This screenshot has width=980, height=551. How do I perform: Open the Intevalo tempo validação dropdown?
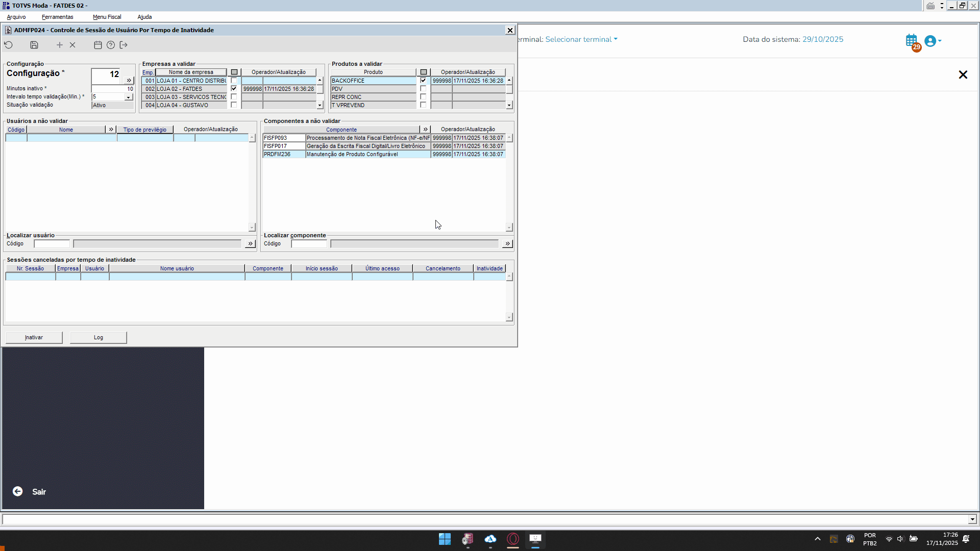point(129,97)
